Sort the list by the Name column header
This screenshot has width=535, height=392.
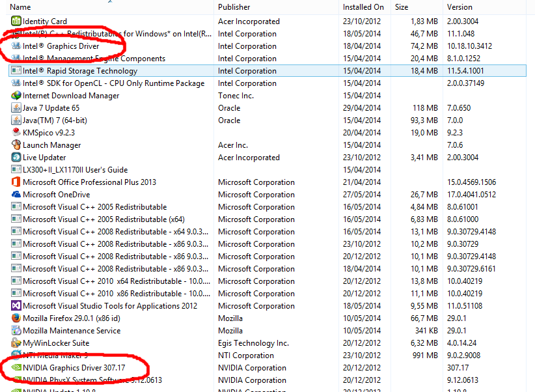pos(20,7)
